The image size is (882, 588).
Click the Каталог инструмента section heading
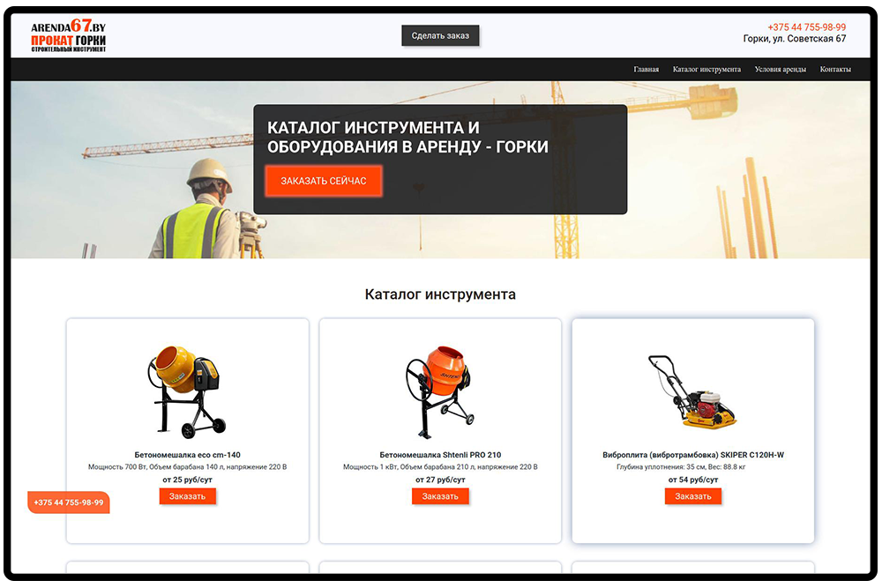[440, 294]
